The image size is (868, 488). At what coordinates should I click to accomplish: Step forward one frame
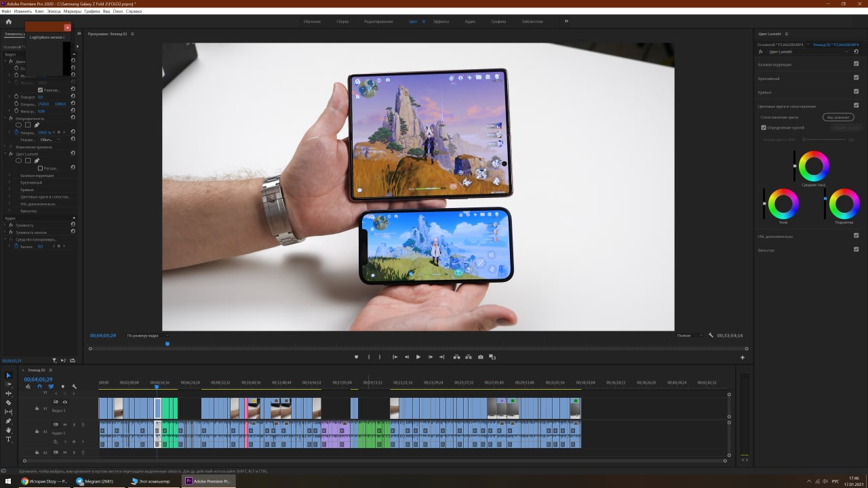click(x=430, y=357)
